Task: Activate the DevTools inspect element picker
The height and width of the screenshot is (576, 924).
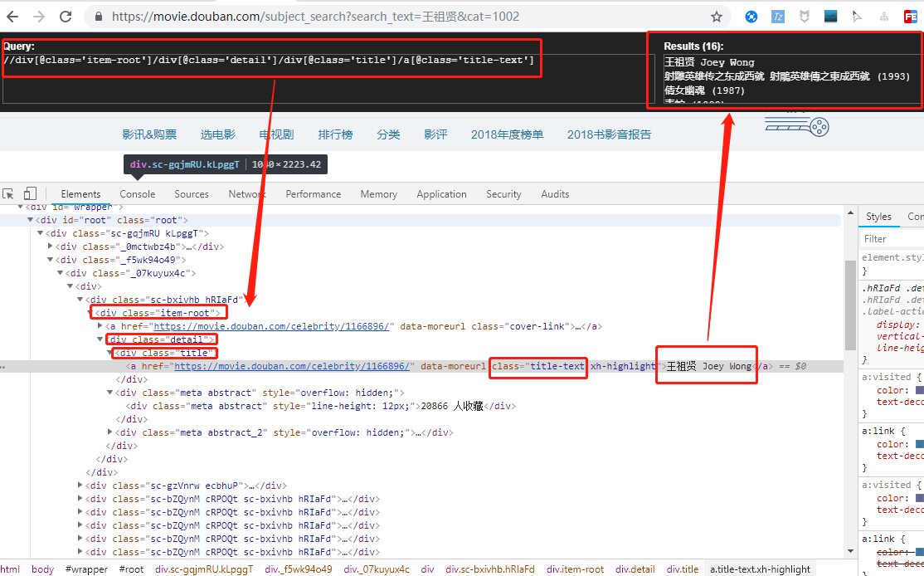Action: [x=8, y=194]
